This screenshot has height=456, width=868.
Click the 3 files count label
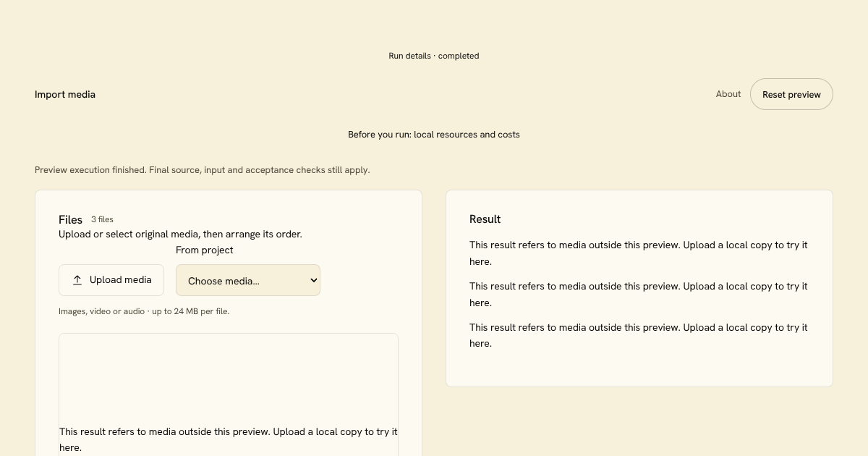[x=102, y=219]
